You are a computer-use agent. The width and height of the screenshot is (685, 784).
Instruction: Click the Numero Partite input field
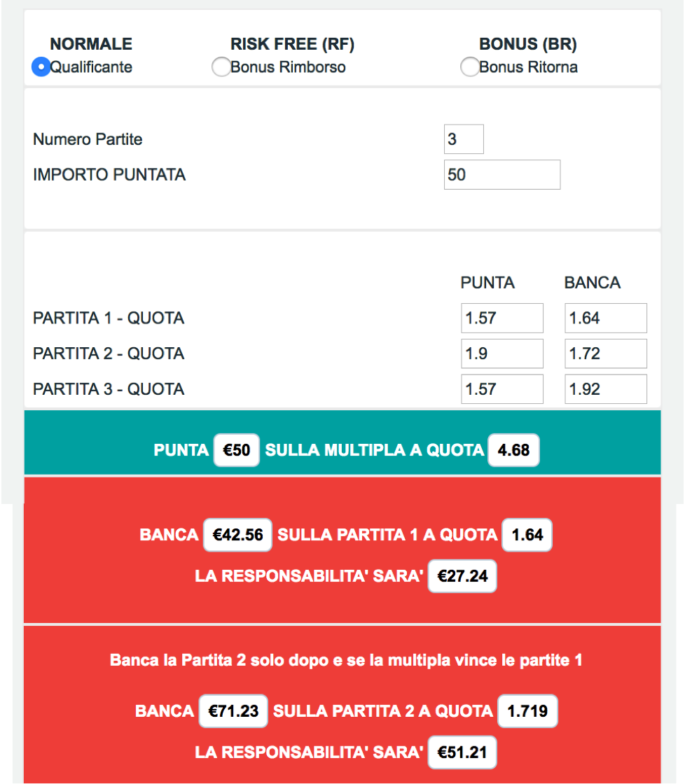click(x=464, y=139)
